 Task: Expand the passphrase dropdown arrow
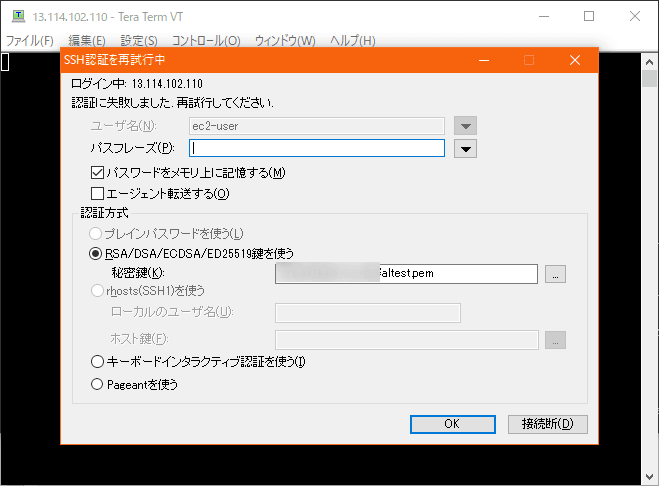(x=465, y=149)
